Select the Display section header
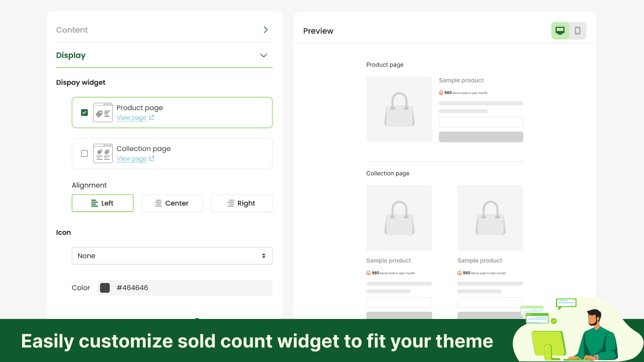This screenshot has height=362, width=644. [x=71, y=56]
